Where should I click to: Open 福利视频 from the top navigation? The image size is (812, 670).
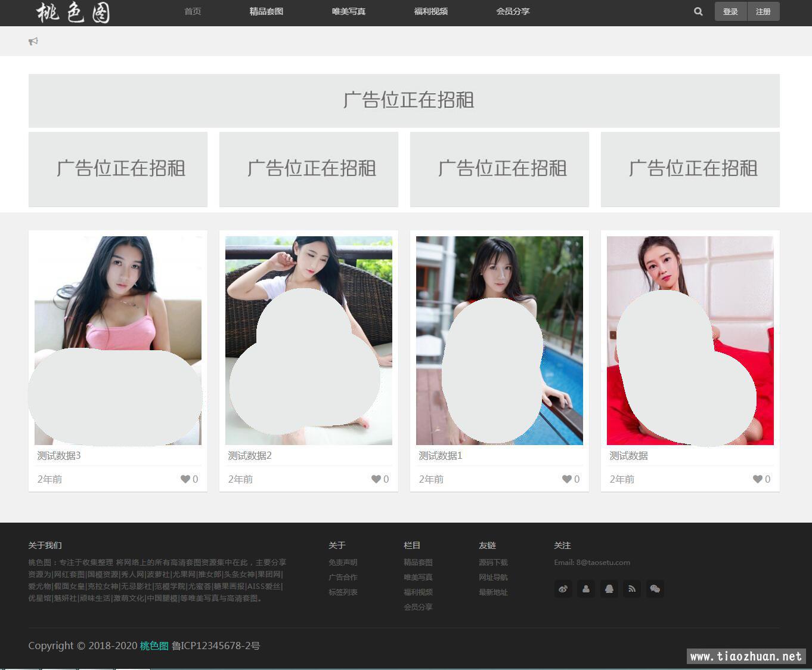coord(431,11)
